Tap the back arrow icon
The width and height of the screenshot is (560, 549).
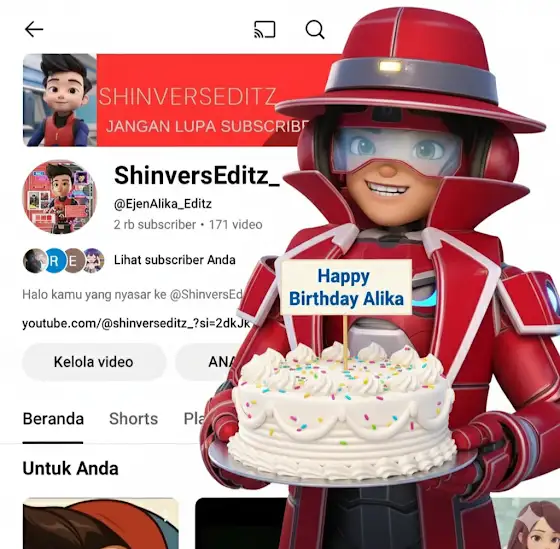point(34,29)
